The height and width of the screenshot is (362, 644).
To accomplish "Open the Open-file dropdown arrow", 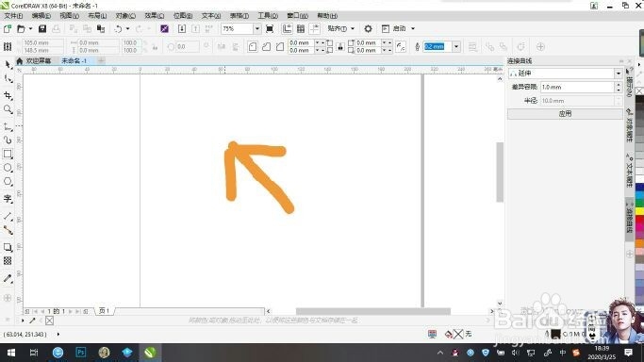I will tap(30, 28).
